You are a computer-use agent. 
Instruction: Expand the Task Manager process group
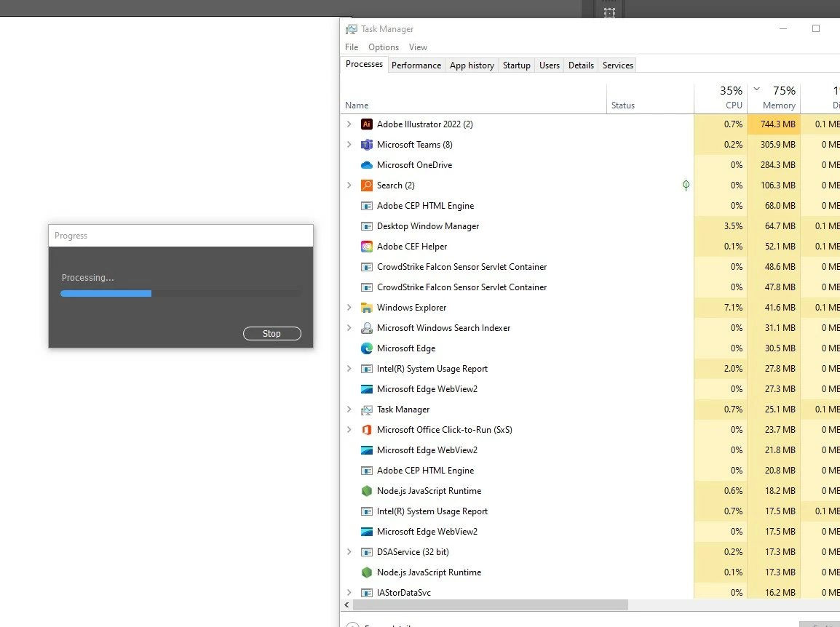349,409
